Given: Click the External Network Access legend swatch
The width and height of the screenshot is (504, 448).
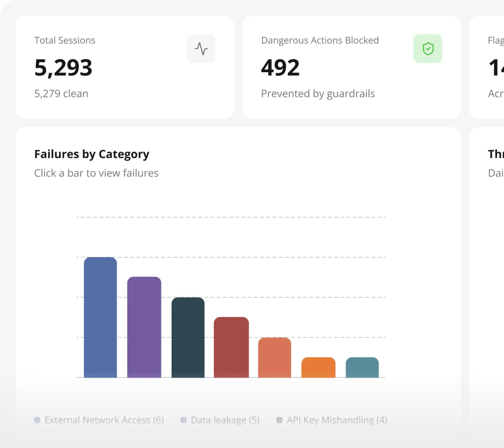Looking at the screenshot, I should 37,420.
